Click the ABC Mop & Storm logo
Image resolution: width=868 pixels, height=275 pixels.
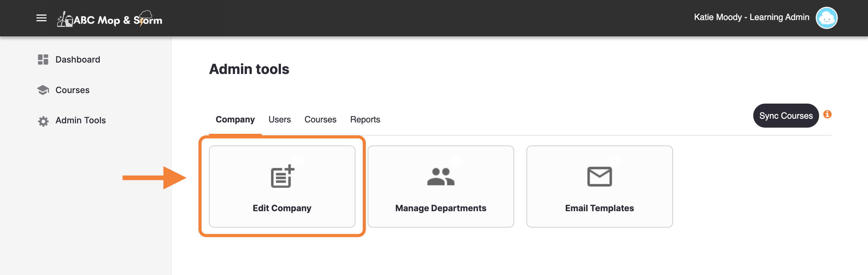point(110,19)
